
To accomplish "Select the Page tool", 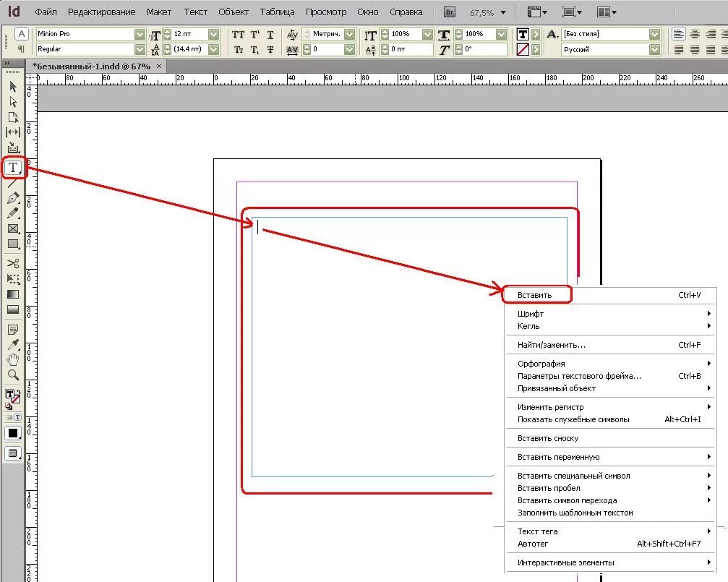I will click(13, 117).
